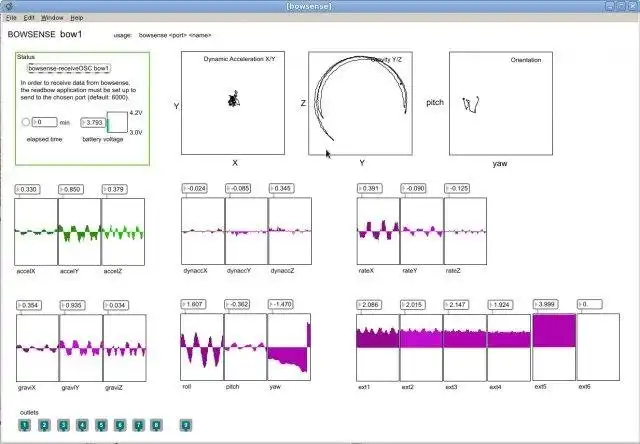Viewport: 640px width, 444px height.
Task: Open the Window menu
Action: [52, 18]
